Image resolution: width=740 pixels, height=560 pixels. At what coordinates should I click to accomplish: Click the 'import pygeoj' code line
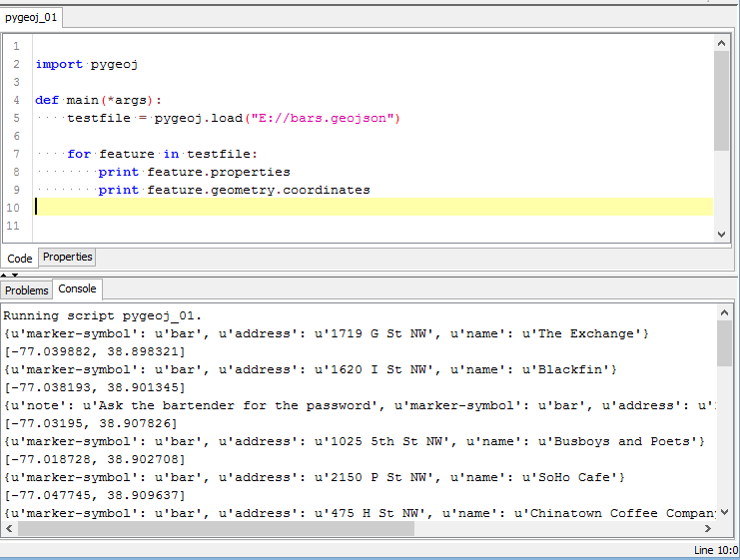click(x=86, y=64)
